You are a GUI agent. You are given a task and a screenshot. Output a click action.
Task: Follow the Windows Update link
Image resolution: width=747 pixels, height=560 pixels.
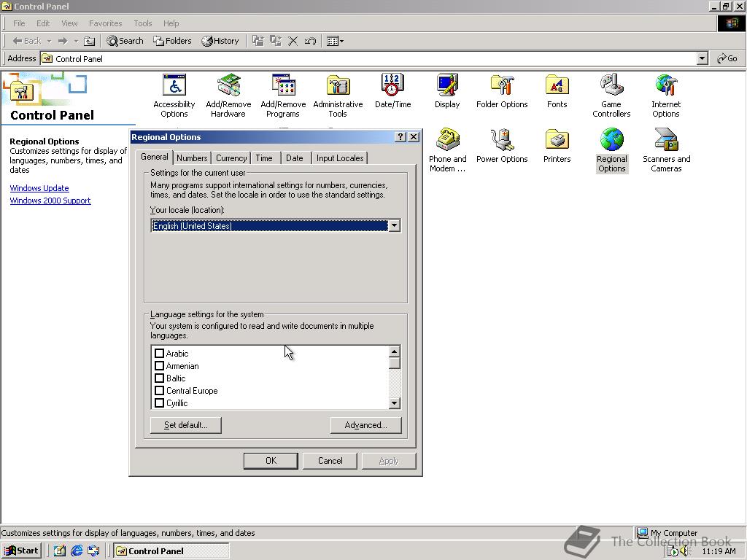coord(39,188)
